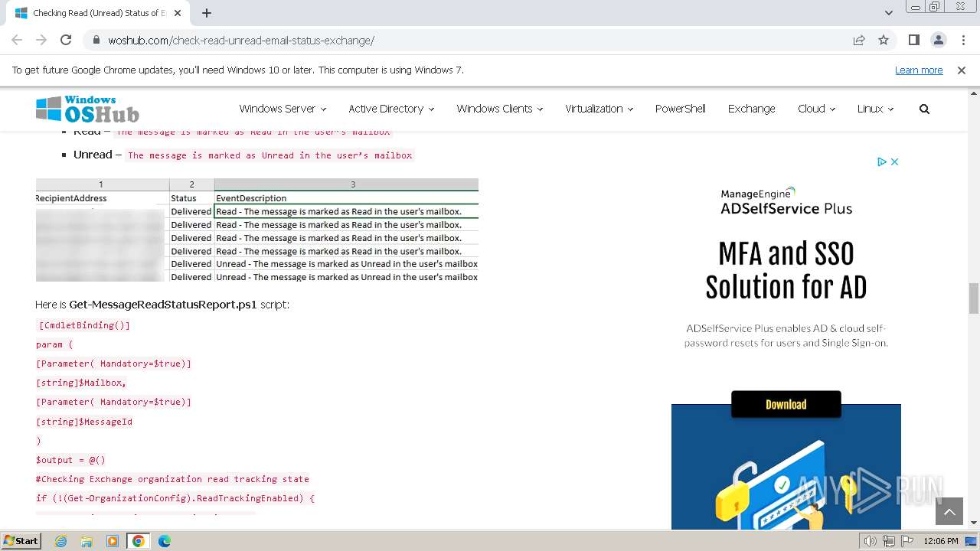Screen dimensions: 980x551
Task: Click the message status table image
Action: pyautogui.click(x=257, y=230)
